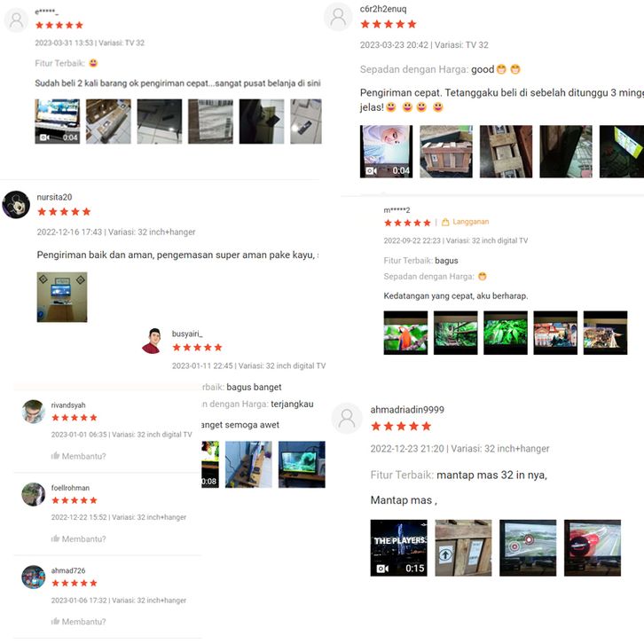Play the 0:04 video in c6r2h2enuq's review
644x644 pixels.
[x=386, y=152]
